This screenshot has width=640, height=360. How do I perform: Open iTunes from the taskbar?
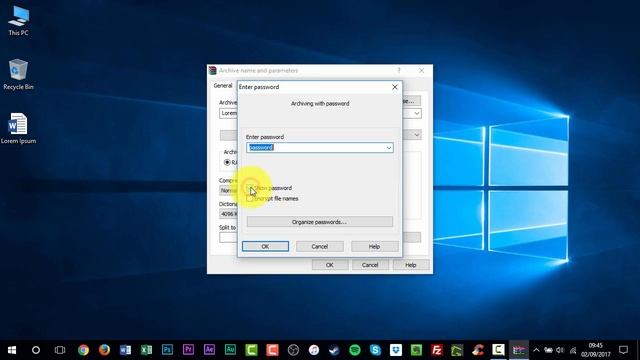tap(313, 350)
